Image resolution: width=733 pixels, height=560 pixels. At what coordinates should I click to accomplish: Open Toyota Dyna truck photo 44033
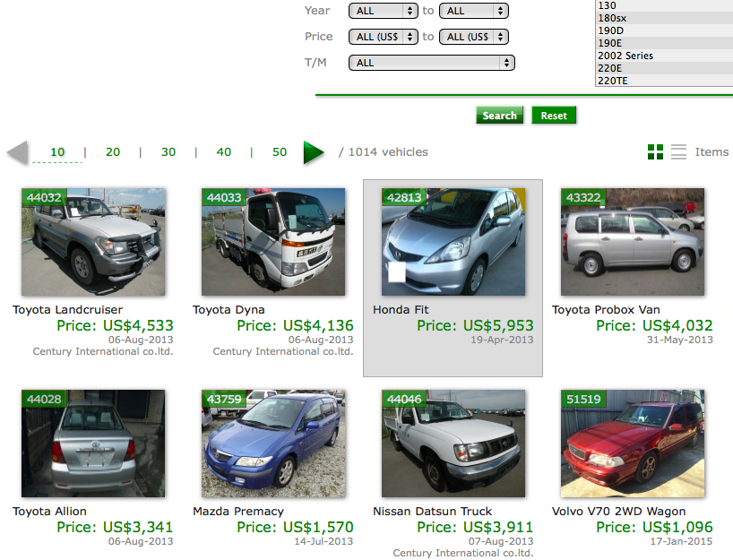click(x=273, y=242)
